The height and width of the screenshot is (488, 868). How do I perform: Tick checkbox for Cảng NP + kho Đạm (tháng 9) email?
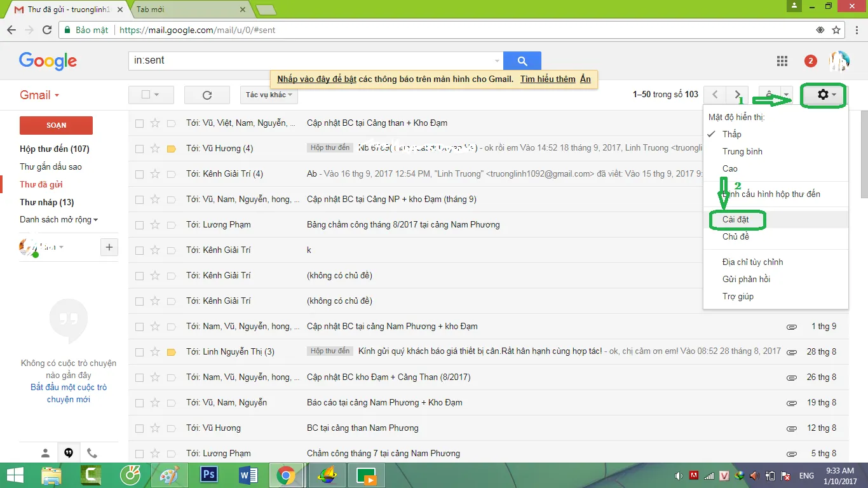tap(139, 200)
